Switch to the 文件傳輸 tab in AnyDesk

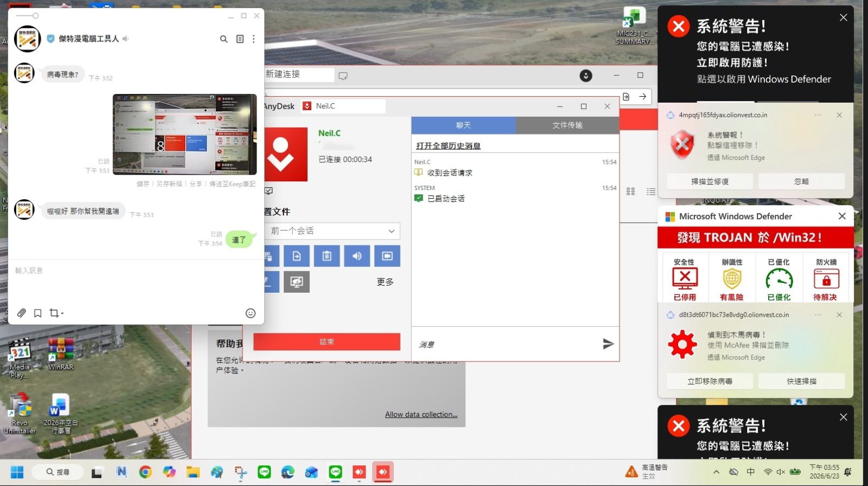pyautogui.click(x=567, y=125)
